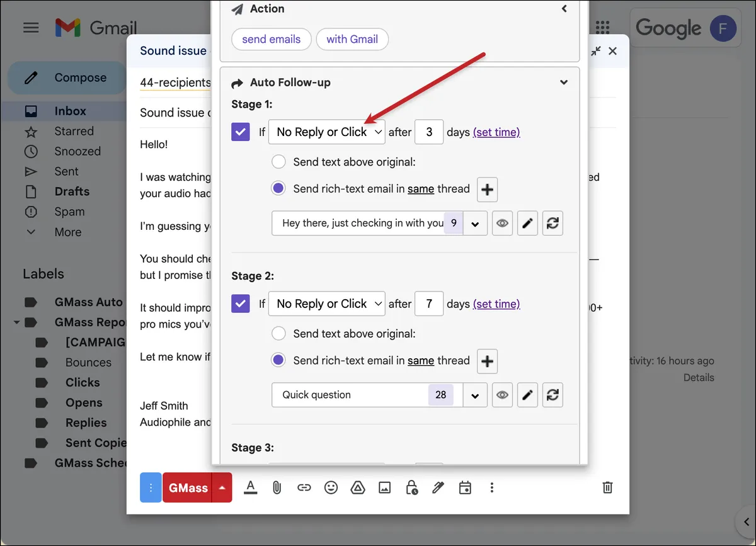Open the GMass settings arrow

[222, 487]
